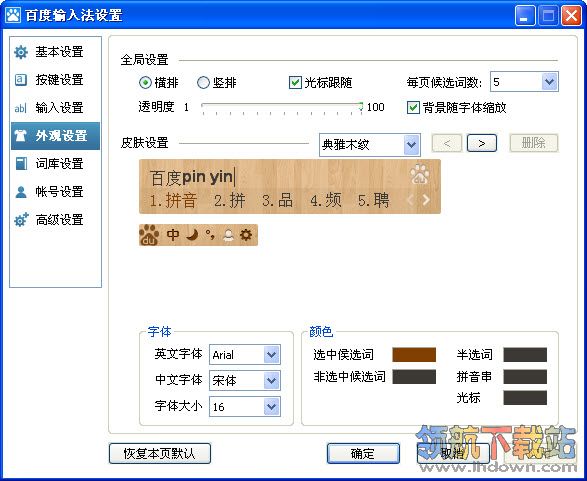Screen dimensions: 587x481
Task: Click 半选词 color swatch
Action: click(525, 354)
